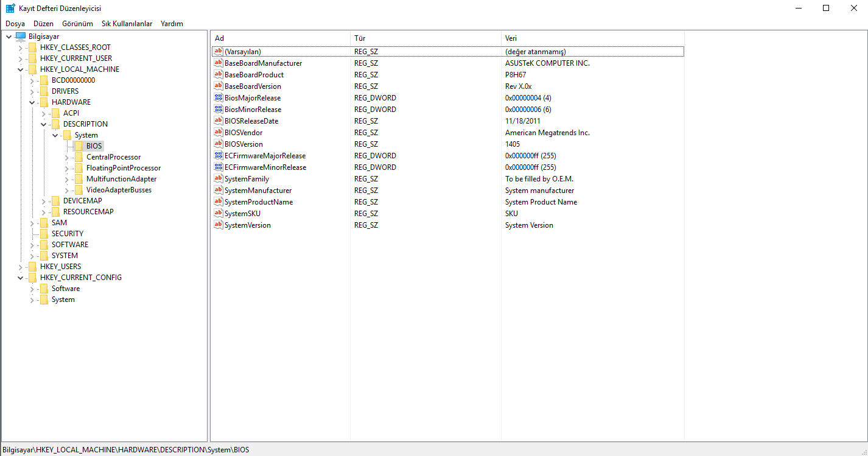Expand the MultifunctionAdapter key node
This screenshot has width=868, height=456.
tap(67, 179)
